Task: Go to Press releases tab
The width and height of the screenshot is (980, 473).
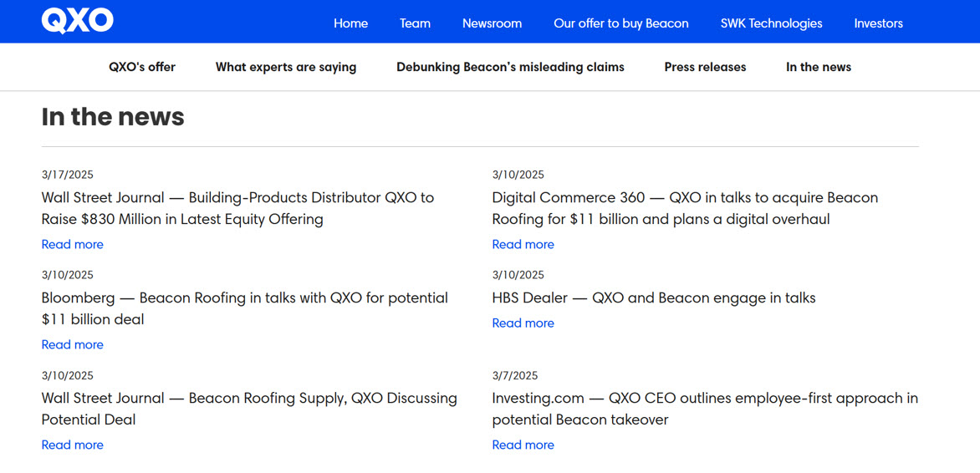Action: pos(705,67)
